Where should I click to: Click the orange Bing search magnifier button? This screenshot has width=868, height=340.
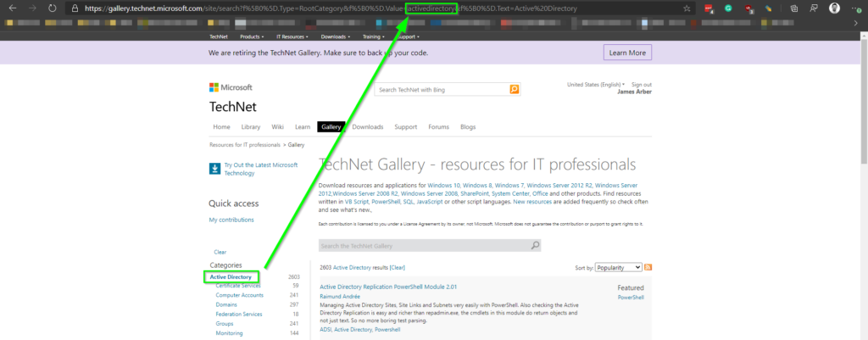coord(515,89)
